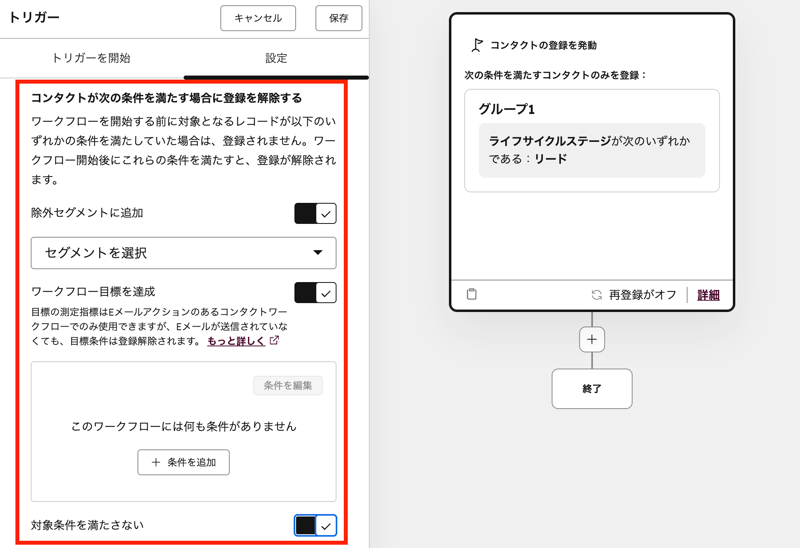Select the 終了 node
This screenshot has width=800, height=548.
592,389
